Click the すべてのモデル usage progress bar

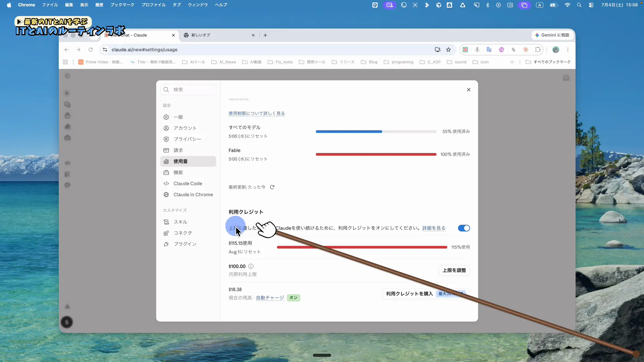pyautogui.click(x=376, y=131)
